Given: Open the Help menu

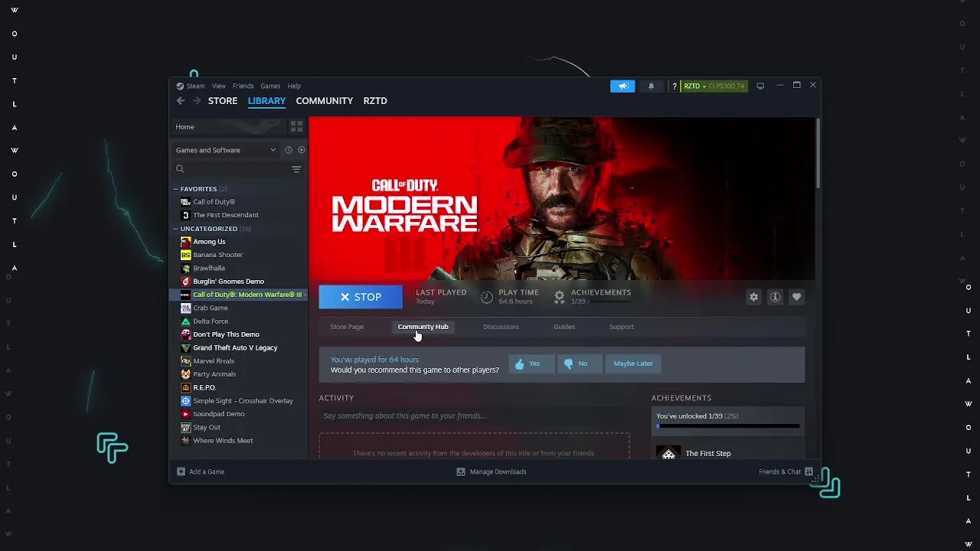Looking at the screenshot, I should pyautogui.click(x=294, y=86).
